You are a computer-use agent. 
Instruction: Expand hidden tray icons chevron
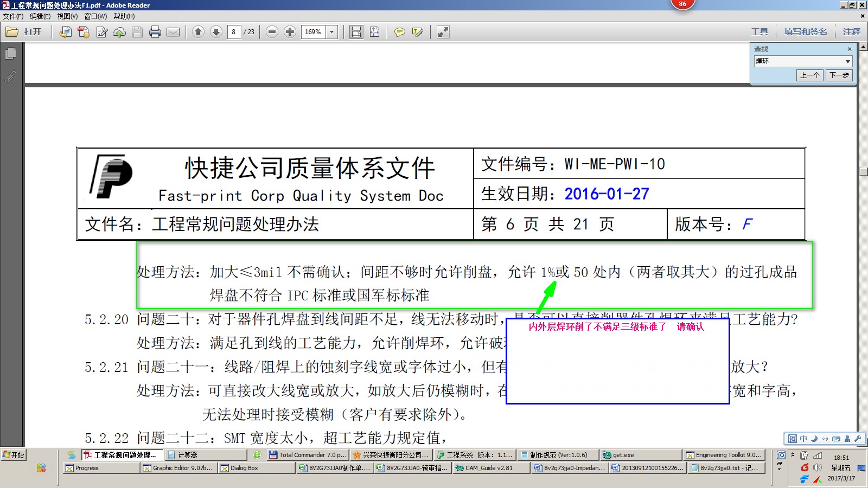pos(793,455)
